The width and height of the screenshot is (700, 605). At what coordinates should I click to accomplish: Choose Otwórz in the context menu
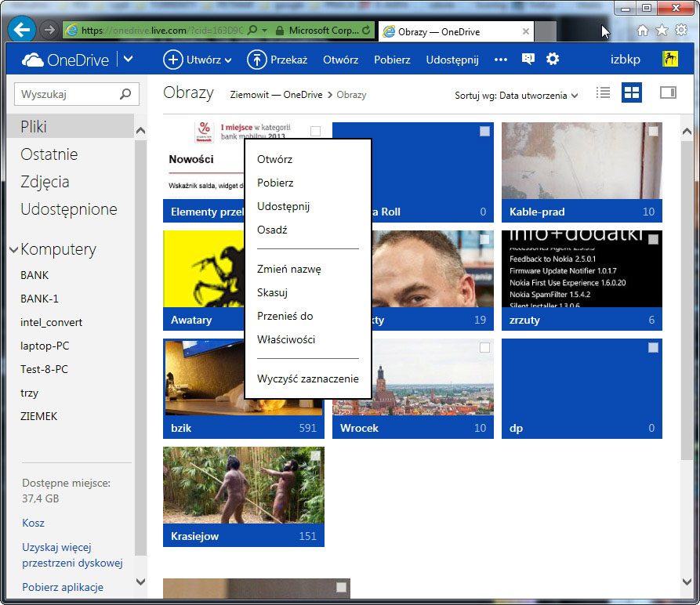point(274,159)
